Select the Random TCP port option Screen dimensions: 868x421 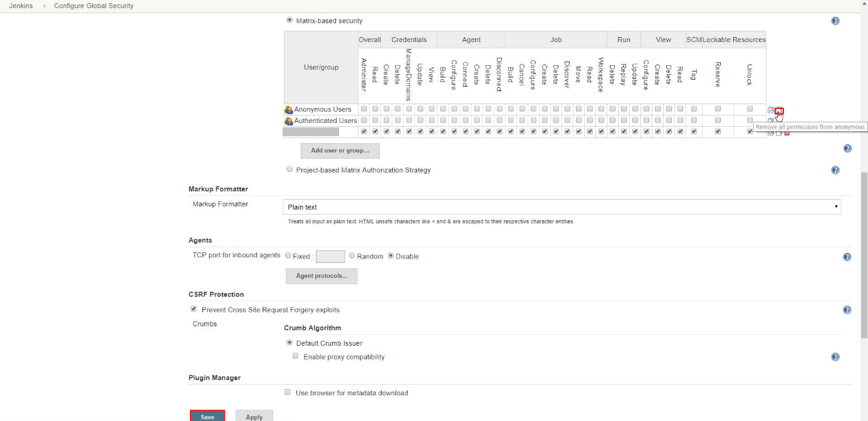(x=352, y=256)
